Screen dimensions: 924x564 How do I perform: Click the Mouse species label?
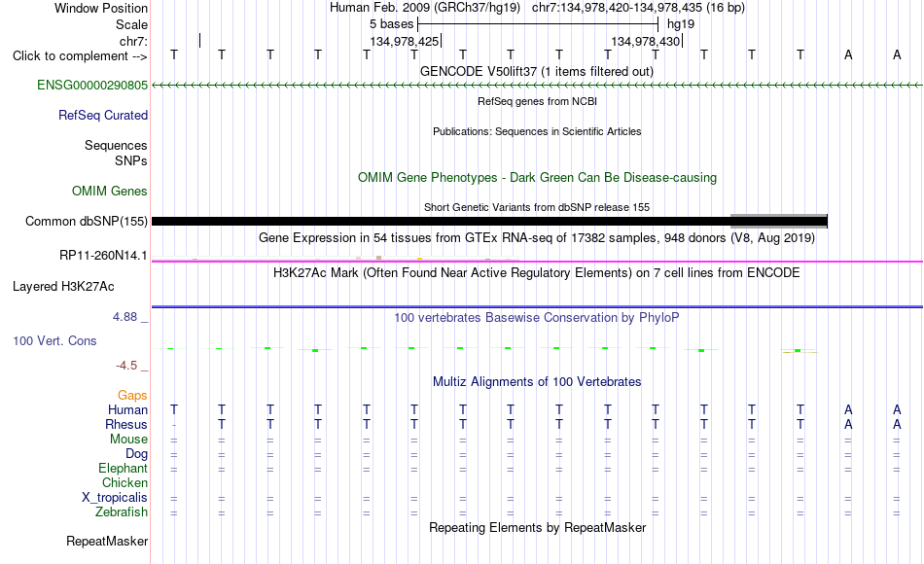pos(129,440)
